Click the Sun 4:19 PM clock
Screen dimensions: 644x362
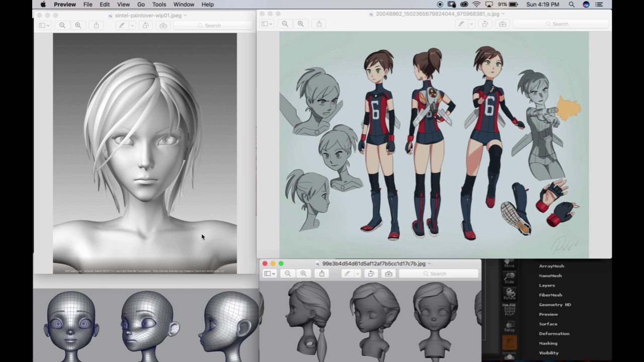click(x=542, y=5)
